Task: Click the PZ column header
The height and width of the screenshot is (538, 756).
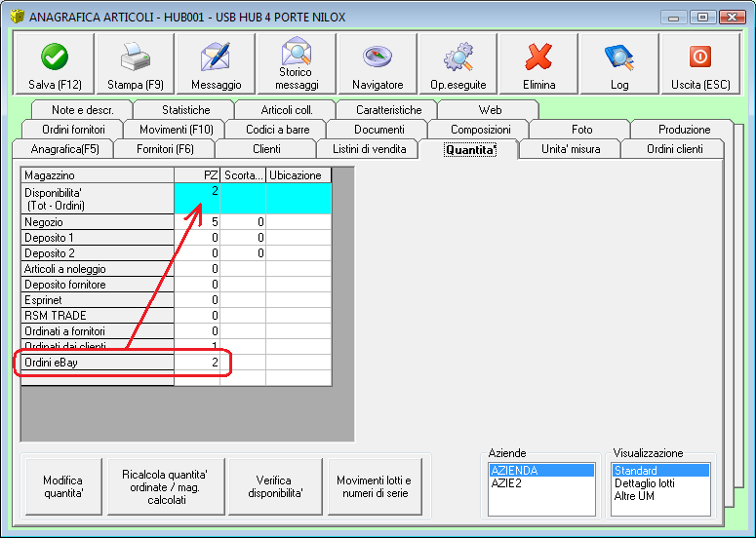Action: tap(197, 175)
